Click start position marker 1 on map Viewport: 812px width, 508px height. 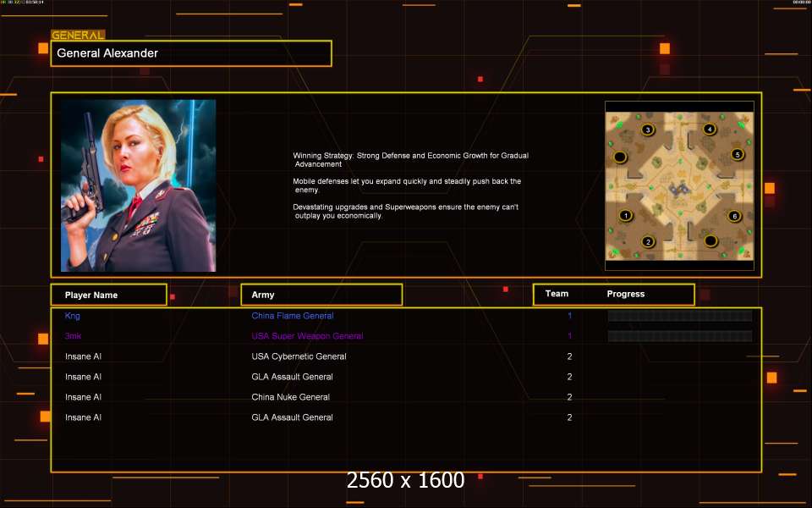coord(626,216)
